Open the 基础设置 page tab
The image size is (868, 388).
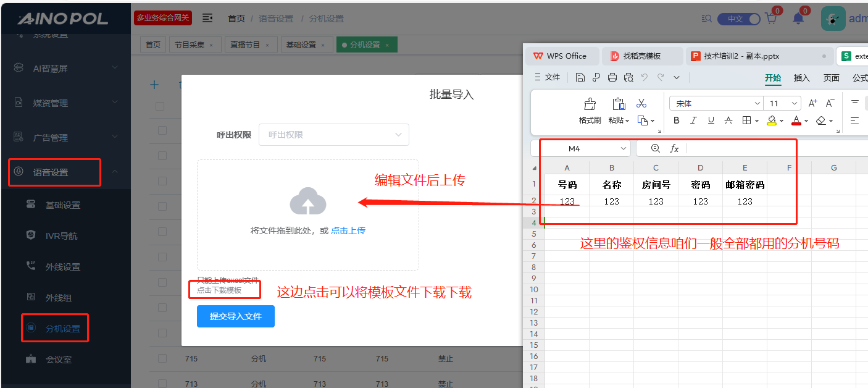(x=303, y=45)
